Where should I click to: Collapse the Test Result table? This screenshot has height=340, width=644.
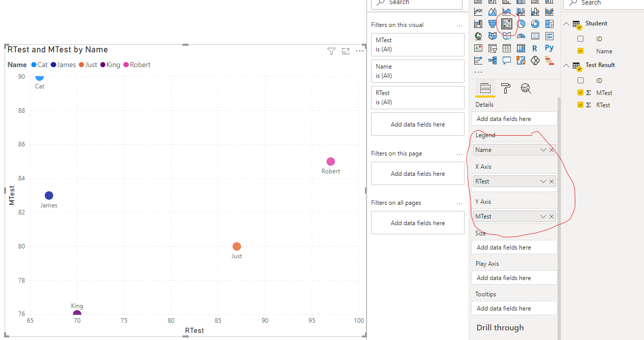567,65
